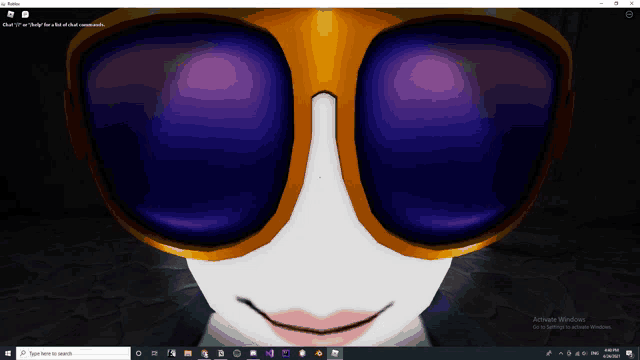Switch the ENG input language indicator

595,353
